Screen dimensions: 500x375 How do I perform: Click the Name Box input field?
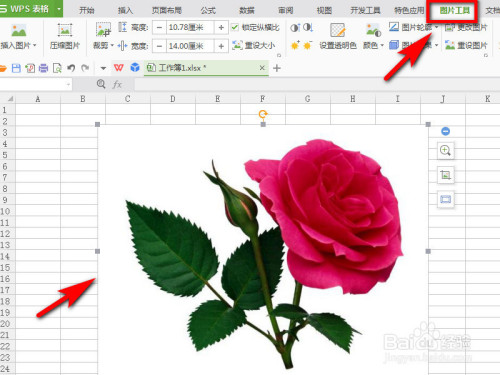[33, 84]
